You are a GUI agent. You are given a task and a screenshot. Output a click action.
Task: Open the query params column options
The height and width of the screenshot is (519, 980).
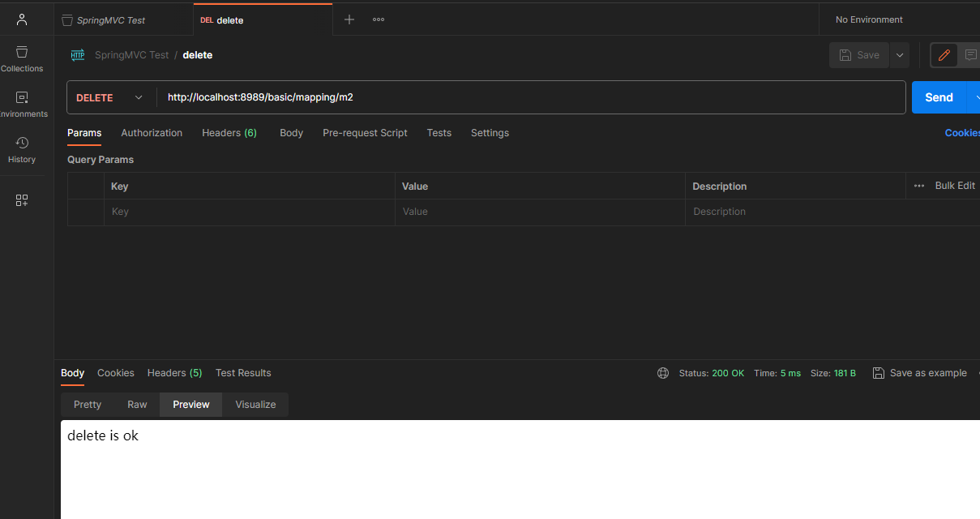point(918,186)
